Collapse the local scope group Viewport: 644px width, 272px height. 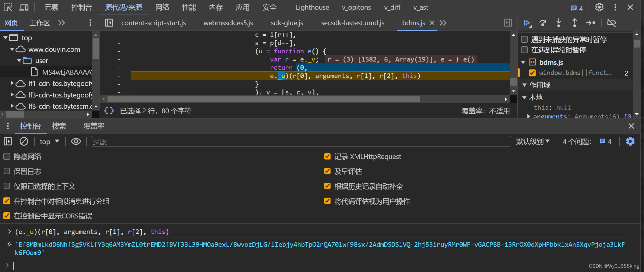coord(524,97)
